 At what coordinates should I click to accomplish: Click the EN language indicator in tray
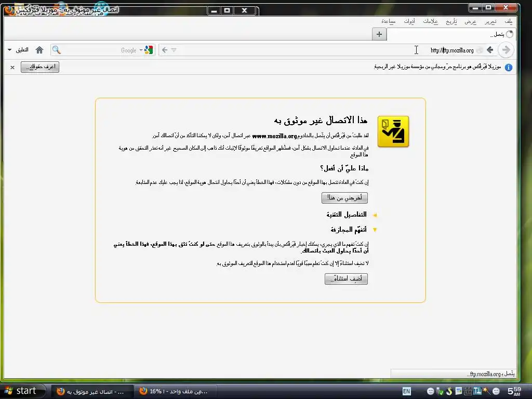tap(406, 391)
